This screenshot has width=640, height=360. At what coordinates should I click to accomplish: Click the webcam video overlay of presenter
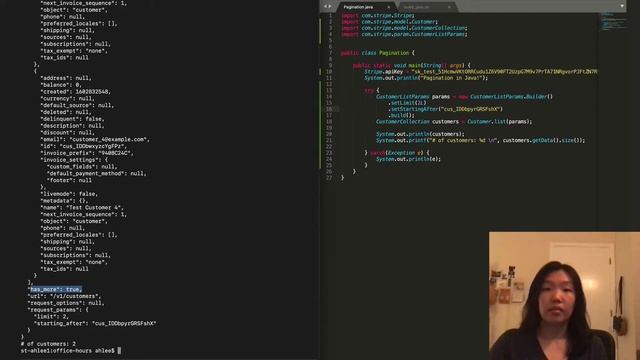tap(564, 296)
